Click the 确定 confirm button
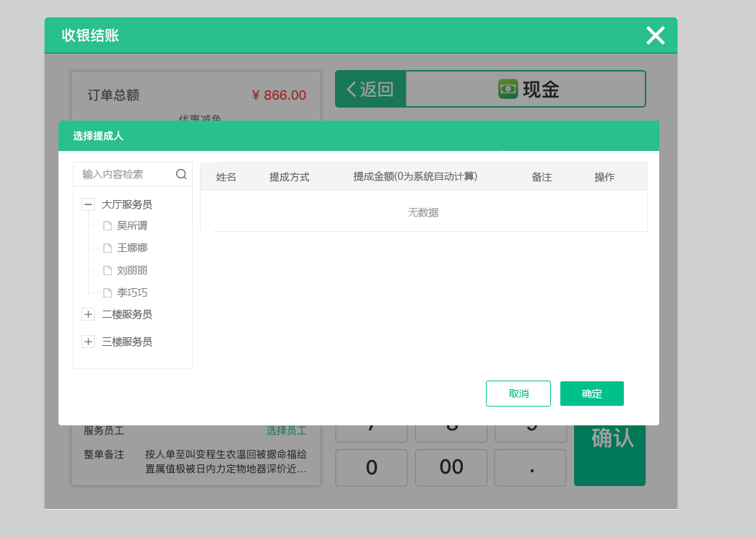Image resolution: width=756 pixels, height=538 pixels. (591, 393)
